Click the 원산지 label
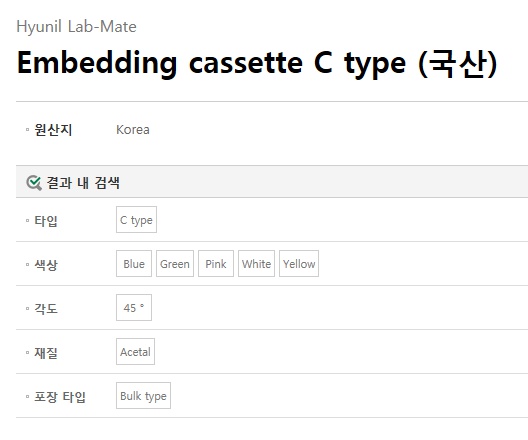This screenshot has height=440, width=528. click(53, 130)
